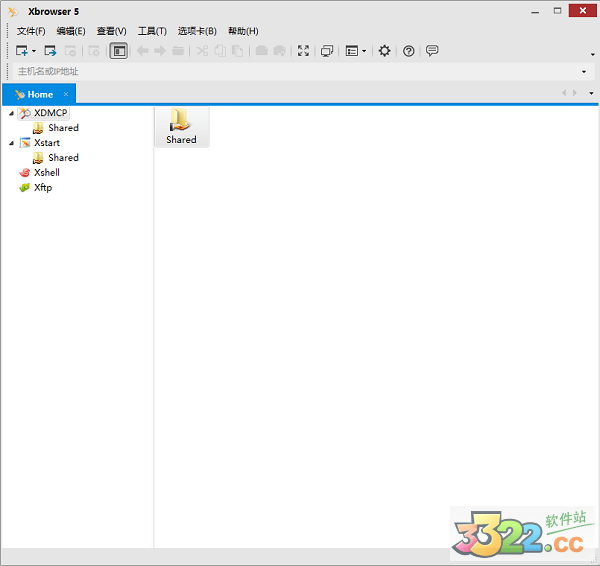Click the New session toolbar icon

point(21,51)
